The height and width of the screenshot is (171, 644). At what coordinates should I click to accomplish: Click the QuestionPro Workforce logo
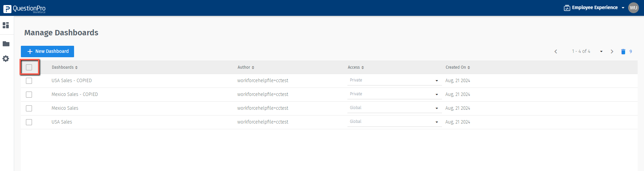tap(25, 9)
